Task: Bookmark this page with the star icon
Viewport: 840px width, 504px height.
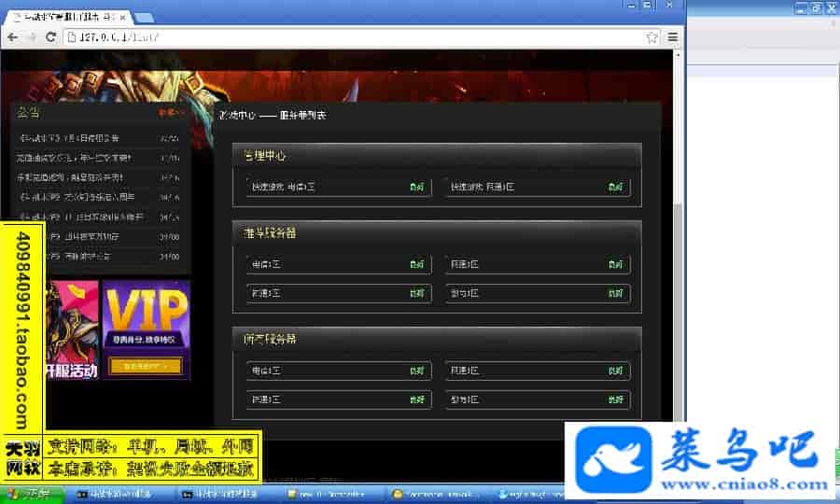Action: click(x=652, y=37)
